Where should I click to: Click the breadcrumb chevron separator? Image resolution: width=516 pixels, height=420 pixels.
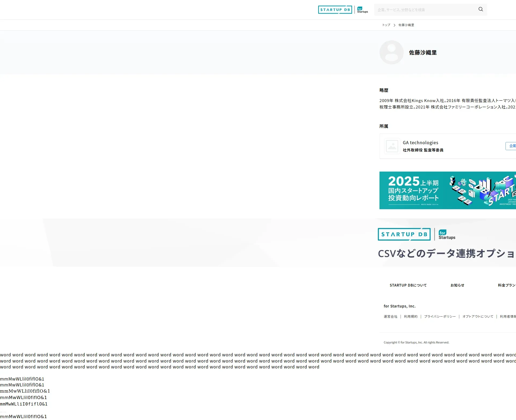394,25
